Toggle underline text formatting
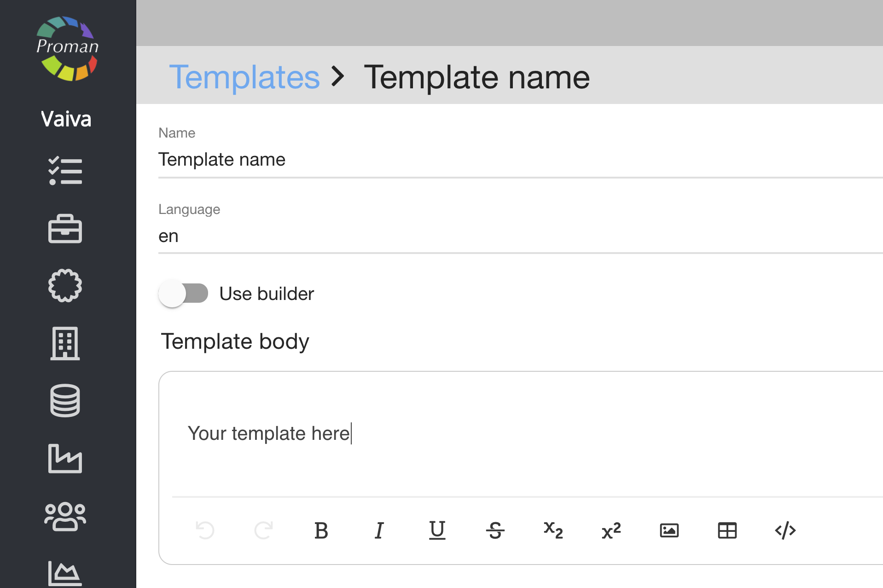Viewport: 883px width, 588px height. [437, 530]
